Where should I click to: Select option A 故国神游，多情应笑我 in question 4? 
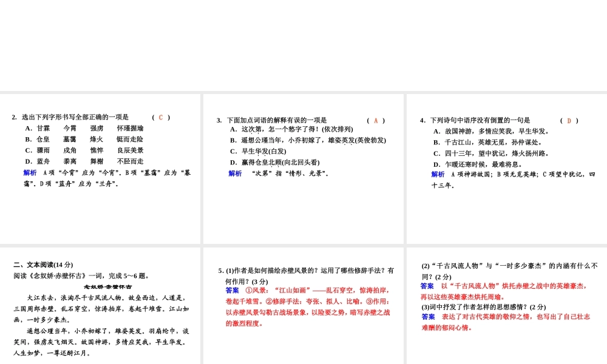coord(491,132)
